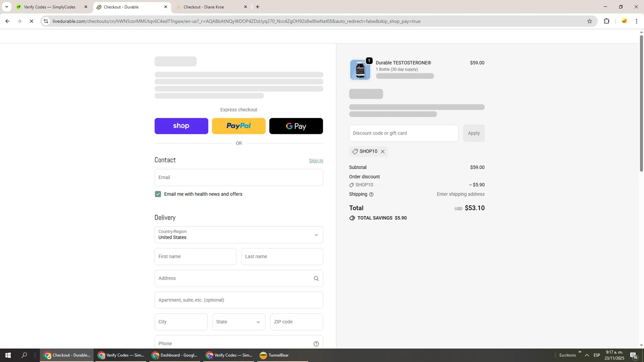Pay with Shop Pay express button
The image size is (644, 362).
[181, 126]
